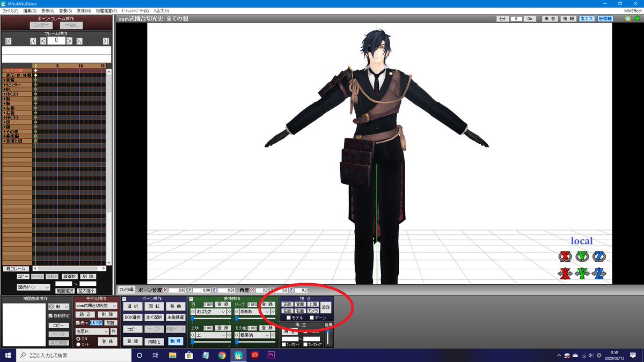Open Chrome from the taskbar
The height and width of the screenshot is (362, 644).
[222, 355]
